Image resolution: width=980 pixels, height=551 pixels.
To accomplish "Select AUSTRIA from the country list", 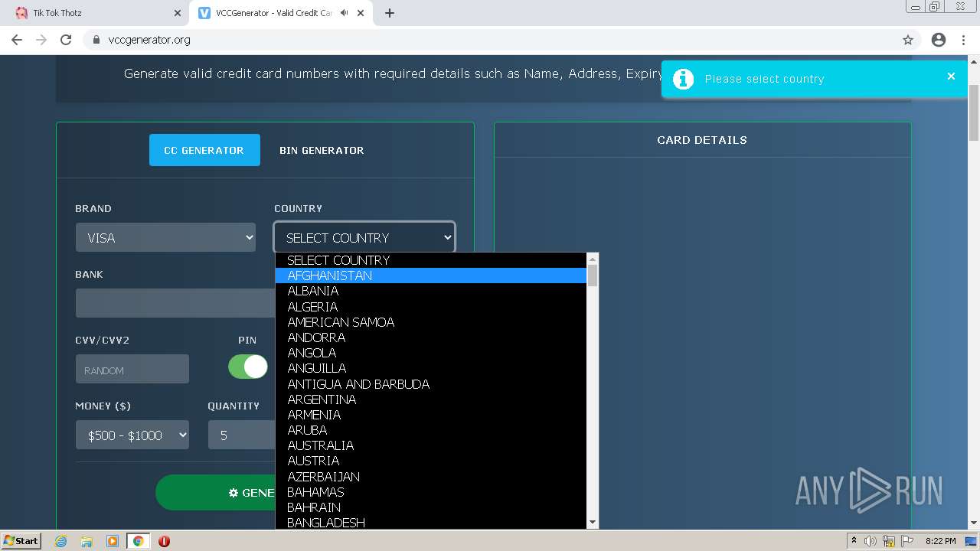I will point(431,461).
